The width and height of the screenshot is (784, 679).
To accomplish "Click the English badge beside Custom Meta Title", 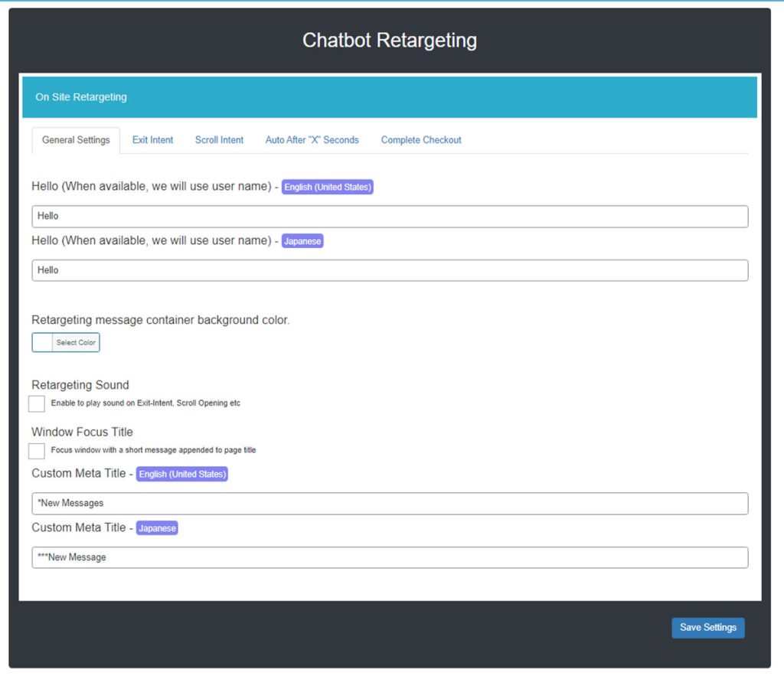I will coord(181,474).
